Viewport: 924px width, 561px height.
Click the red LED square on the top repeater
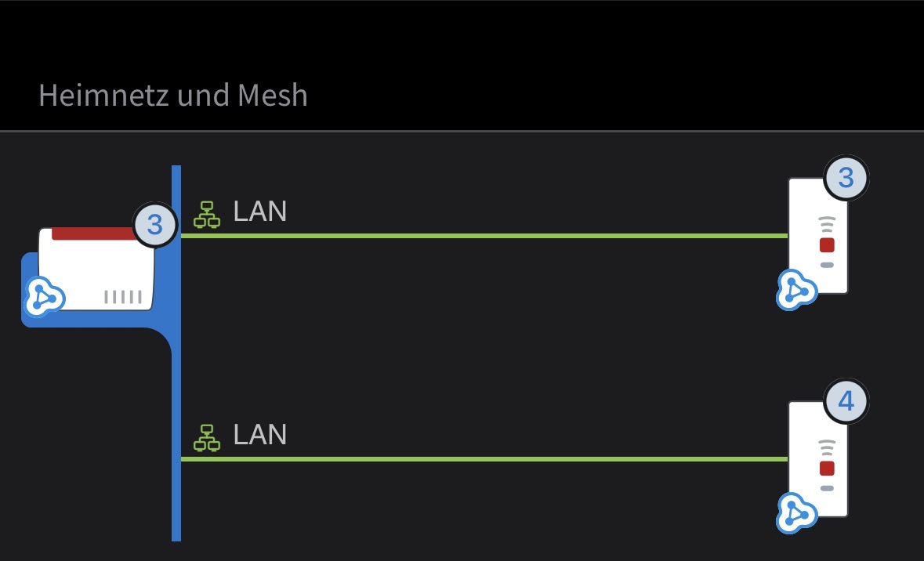[x=828, y=245]
